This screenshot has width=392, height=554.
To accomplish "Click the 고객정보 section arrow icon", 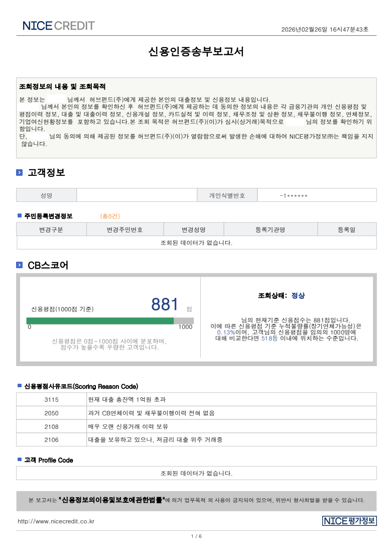I will click(x=20, y=173).
